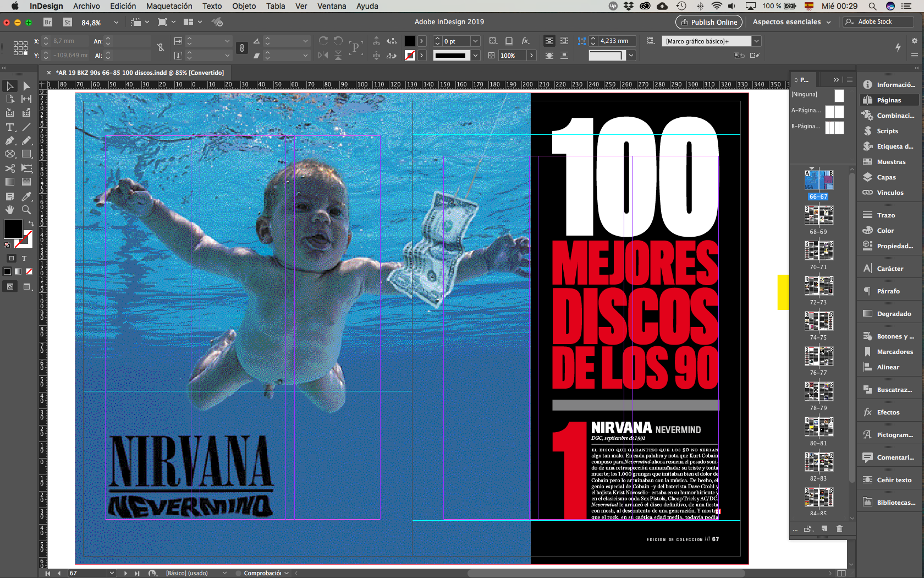This screenshot has height=578, width=924.
Task: Apply gradient to the selection
Action: 18,271
